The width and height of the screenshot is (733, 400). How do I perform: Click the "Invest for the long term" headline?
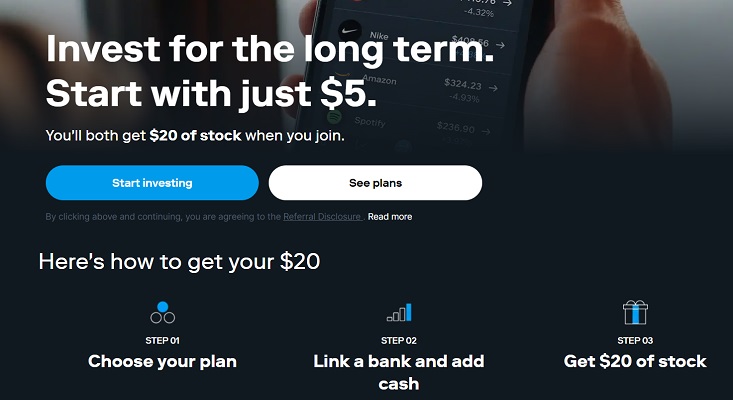coord(270,49)
